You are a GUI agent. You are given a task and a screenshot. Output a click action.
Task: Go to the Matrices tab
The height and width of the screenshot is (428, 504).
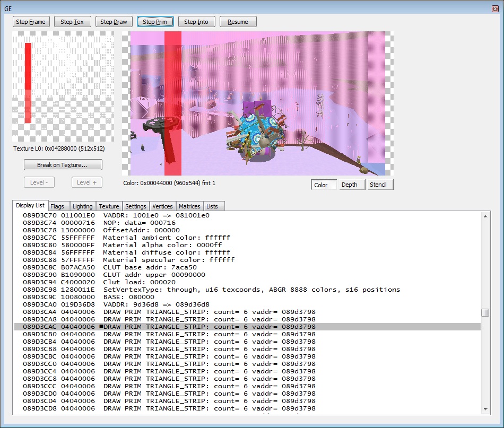point(189,206)
